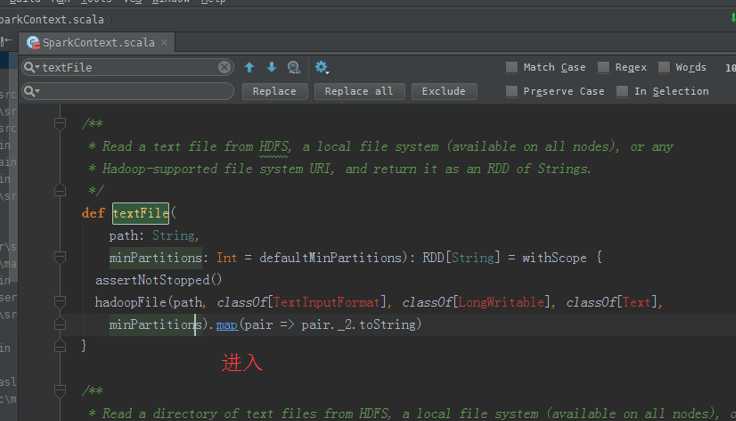Enable Preserve Case checkbox
Viewport: 736px width, 421px height.
coord(512,91)
